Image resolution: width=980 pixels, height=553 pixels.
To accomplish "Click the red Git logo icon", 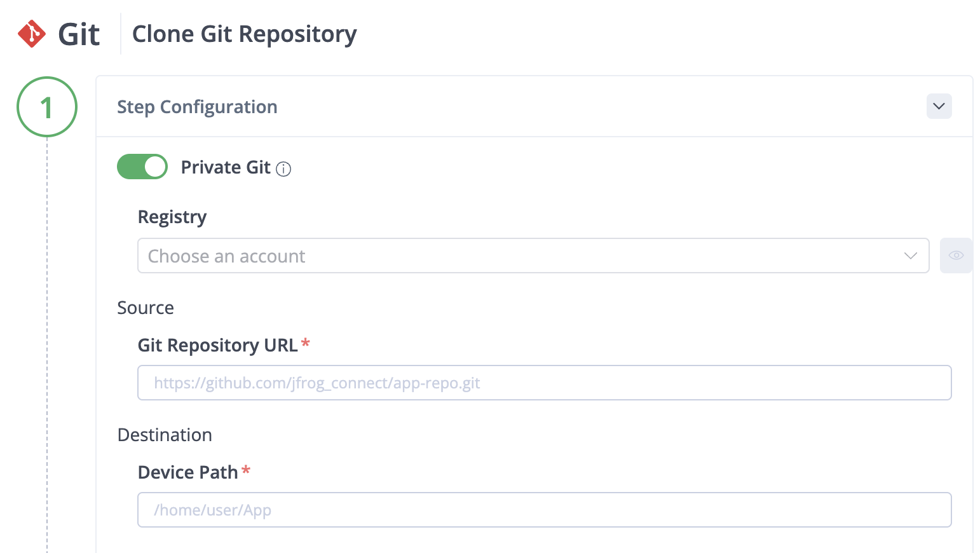I will pos(32,34).
